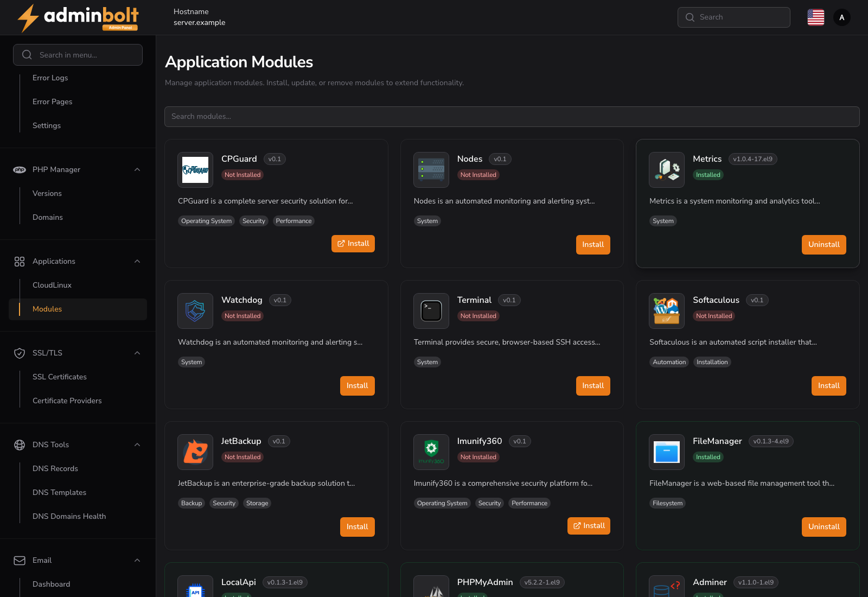Click the Softaculous Installation tag

click(x=712, y=363)
